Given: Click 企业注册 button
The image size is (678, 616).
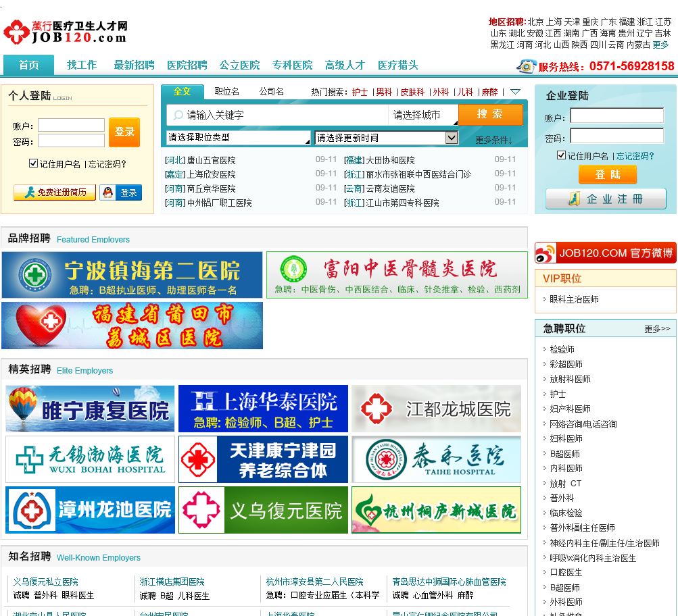Looking at the screenshot, I should (x=606, y=199).
